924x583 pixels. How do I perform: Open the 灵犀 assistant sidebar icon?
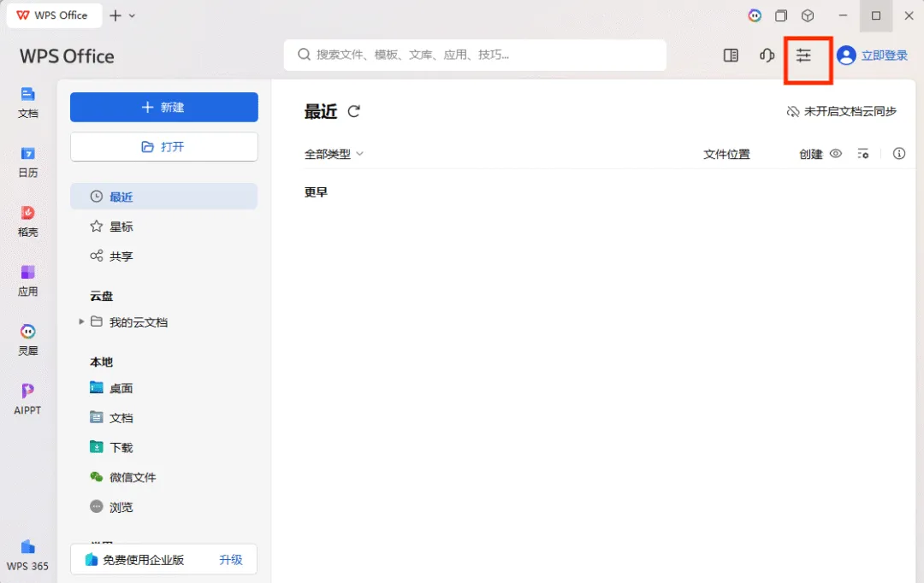27,339
